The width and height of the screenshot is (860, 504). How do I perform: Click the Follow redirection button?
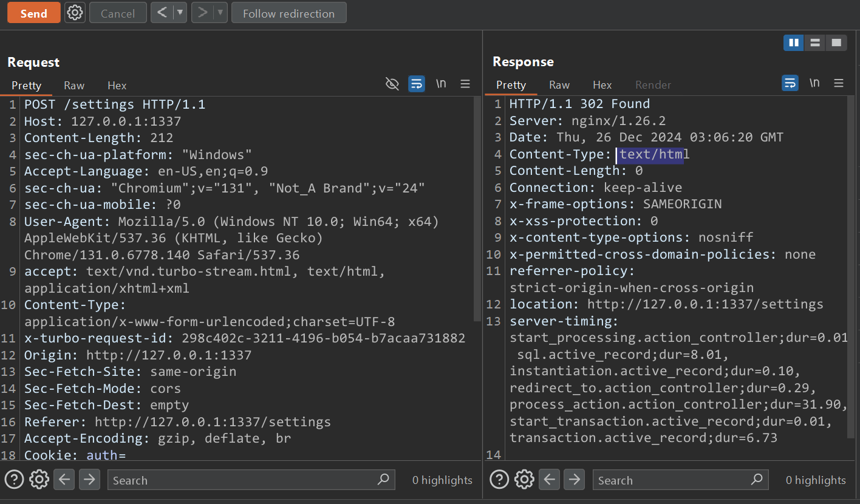click(x=288, y=13)
